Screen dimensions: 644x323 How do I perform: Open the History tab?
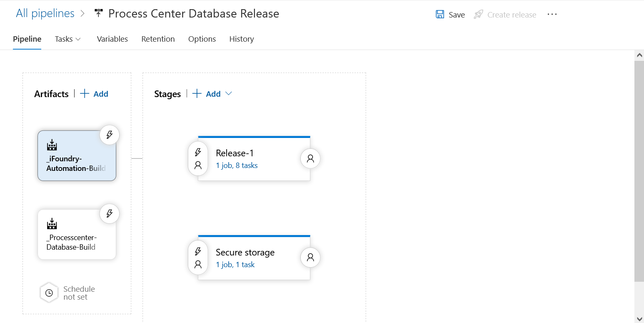[242, 39]
